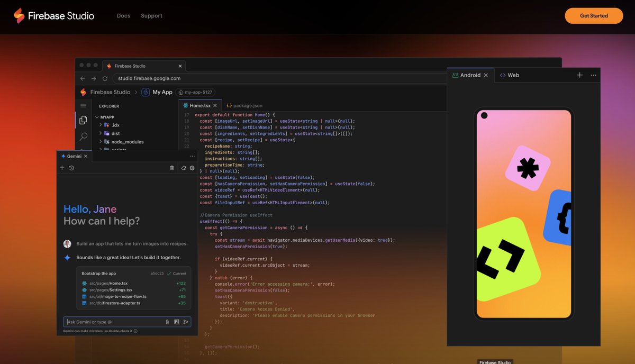This screenshot has height=364, width=635.
Task: Click the Bootstrap the app card title
Action: click(x=98, y=274)
